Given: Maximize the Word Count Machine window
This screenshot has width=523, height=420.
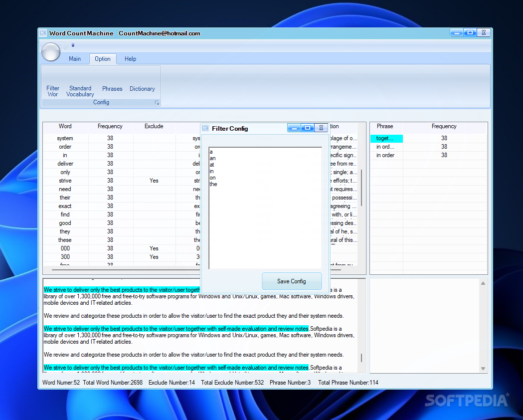Looking at the screenshot, I should coord(470,33).
